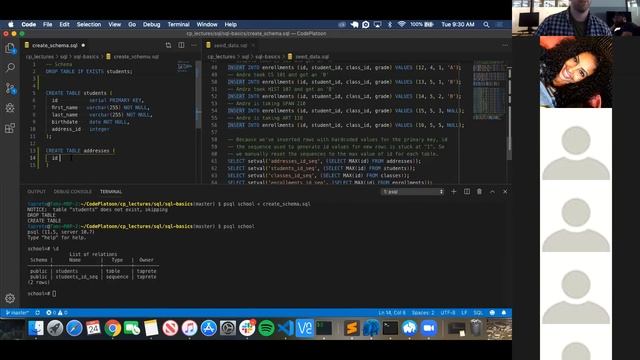Open the Edit menu
Screen dimensions: 640x360
coord(64,24)
